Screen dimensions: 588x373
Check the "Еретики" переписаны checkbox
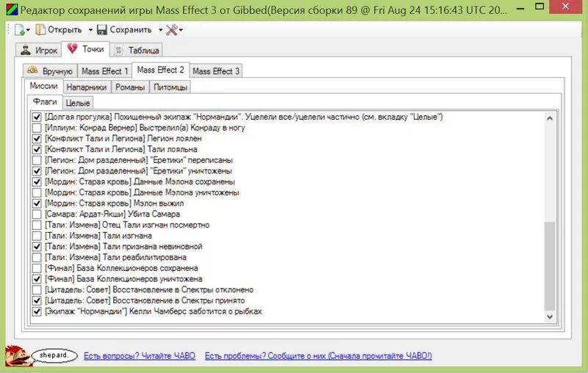click(x=36, y=160)
